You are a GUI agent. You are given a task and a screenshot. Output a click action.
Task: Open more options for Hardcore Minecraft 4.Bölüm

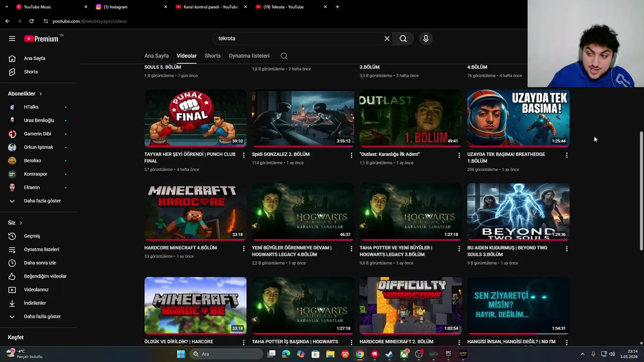[x=244, y=249]
